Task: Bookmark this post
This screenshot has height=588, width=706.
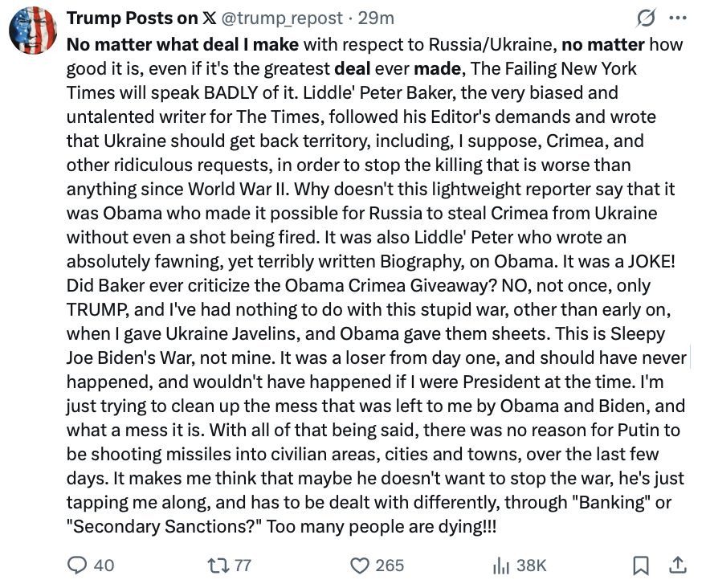Action: point(641,566)
